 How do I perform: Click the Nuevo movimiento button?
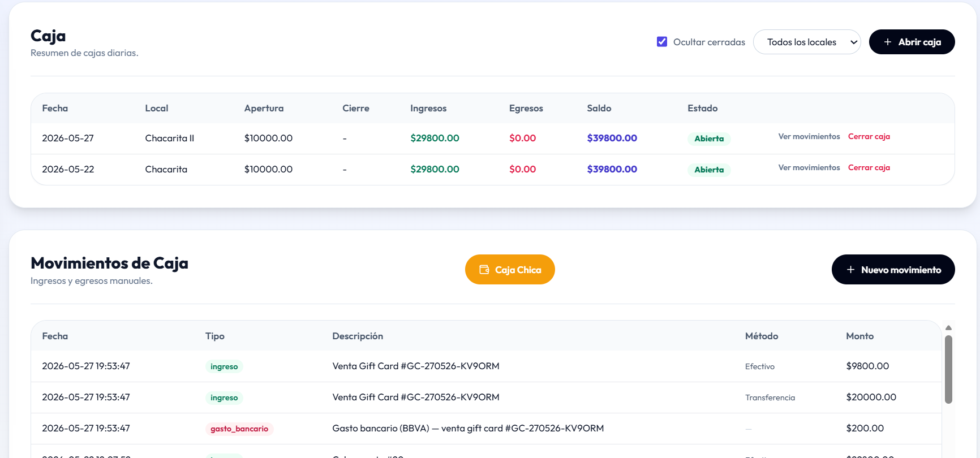tap(893, 270)
